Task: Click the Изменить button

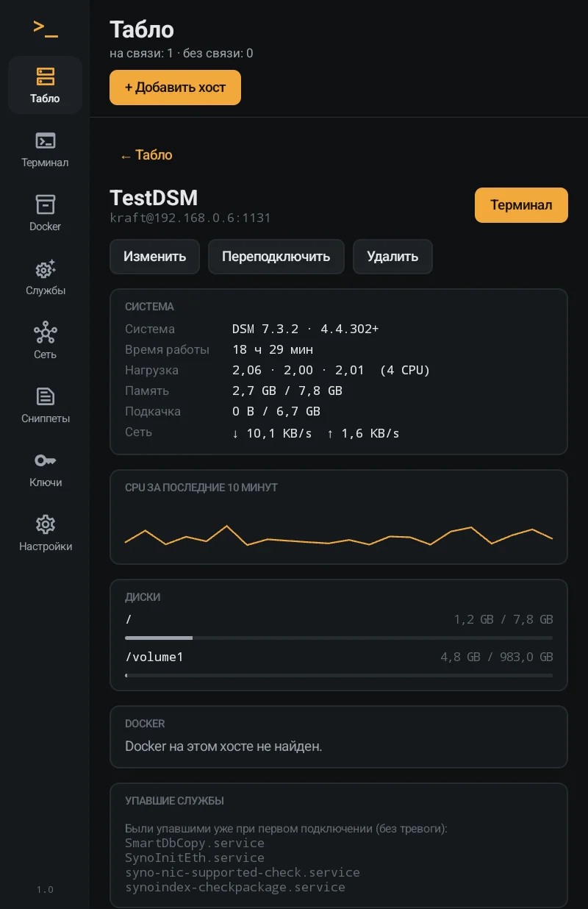Action: 154,257
